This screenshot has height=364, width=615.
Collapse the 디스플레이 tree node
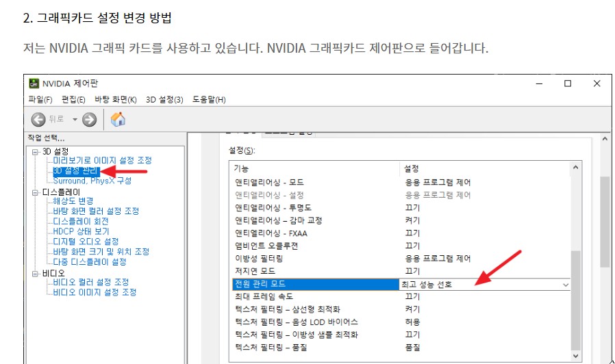click(35, 192)
